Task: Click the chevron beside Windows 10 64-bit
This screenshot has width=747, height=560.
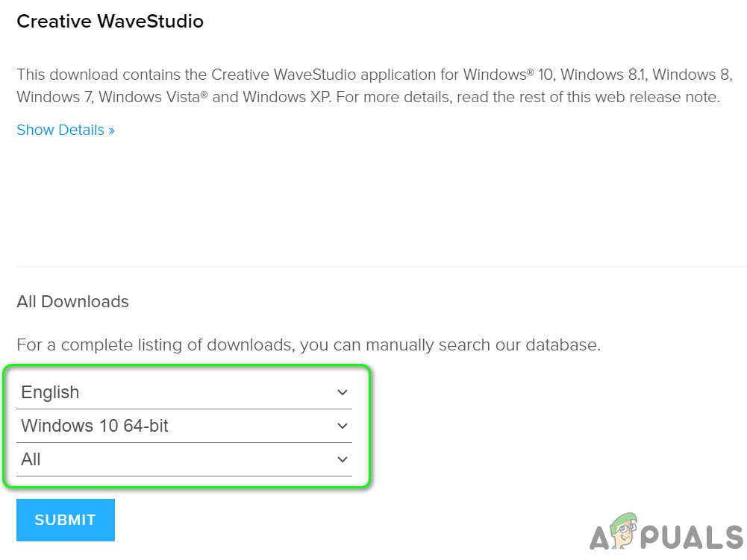Action: point(343,426)
